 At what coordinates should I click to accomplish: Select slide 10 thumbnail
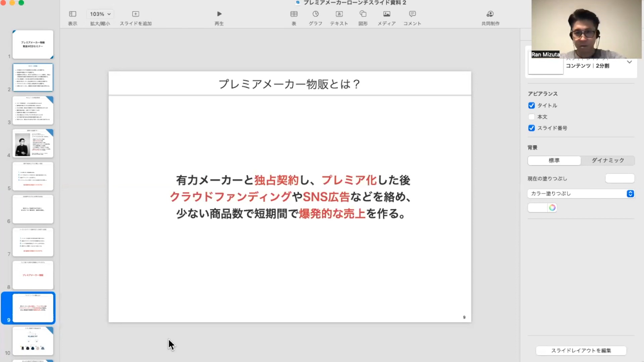(x=33, y=341)
